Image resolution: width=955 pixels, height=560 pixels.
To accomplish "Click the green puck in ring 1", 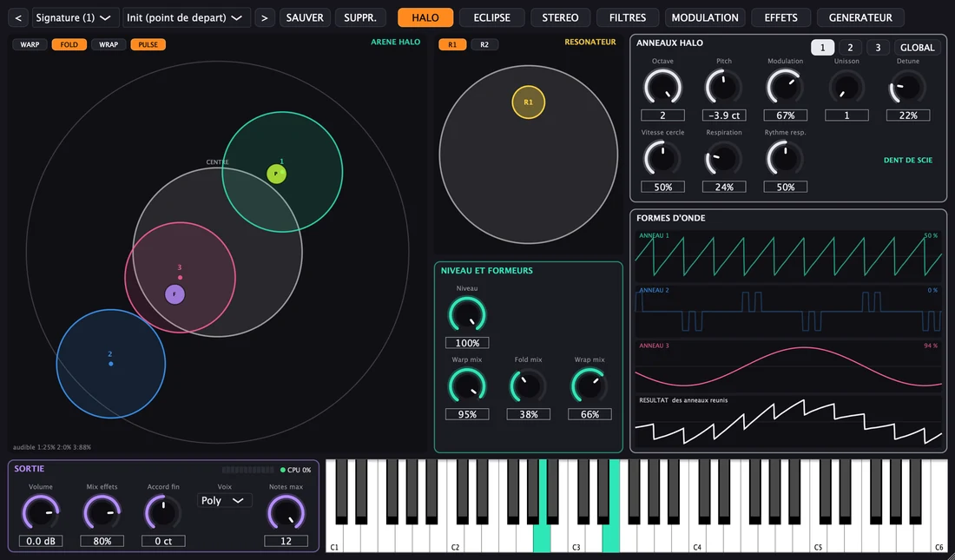I will pos(276,174).
